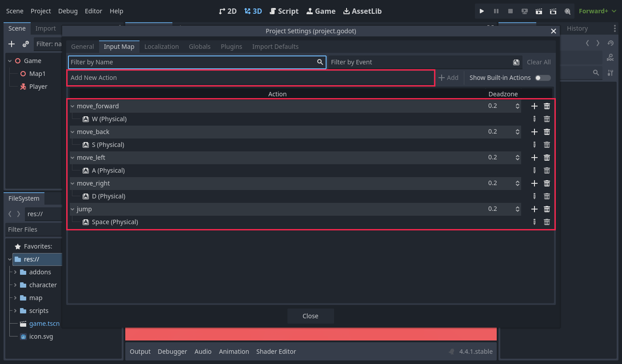
Task: Click the Clear All button
Action: [539, 62]
